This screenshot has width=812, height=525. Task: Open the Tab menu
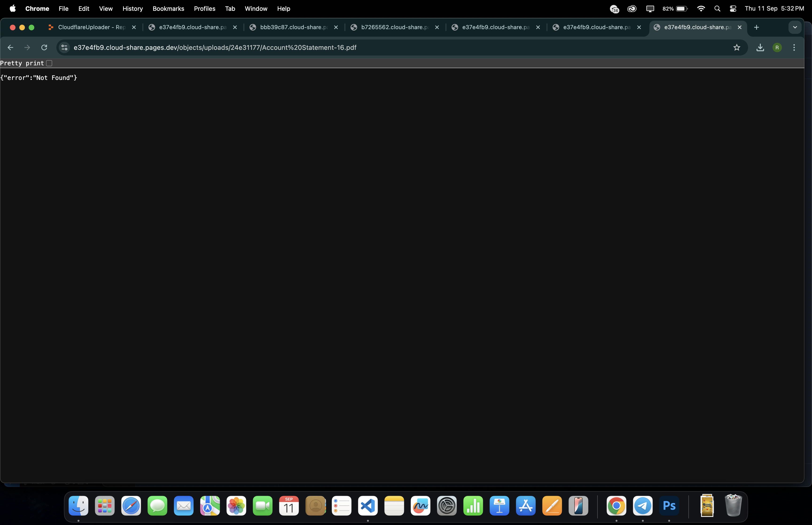[230, 8]
